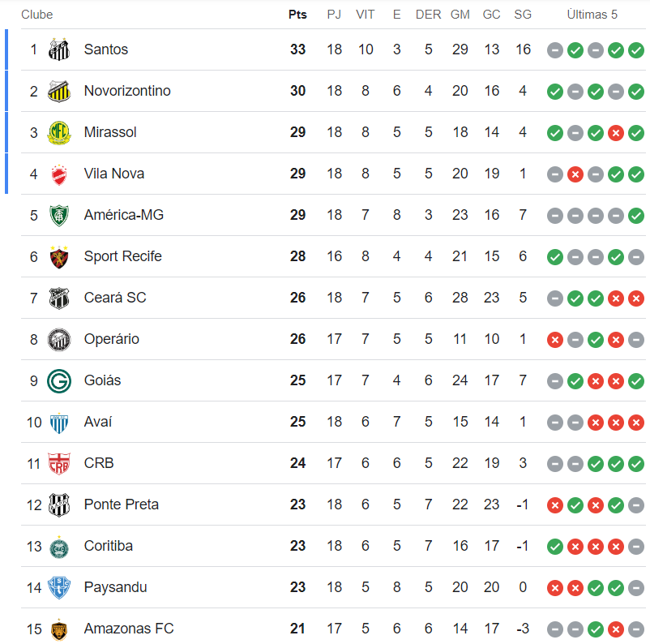Viewport: 650px width, 644px height.
Task: Click the CRB club crest
Action: [x=59, y=463]
